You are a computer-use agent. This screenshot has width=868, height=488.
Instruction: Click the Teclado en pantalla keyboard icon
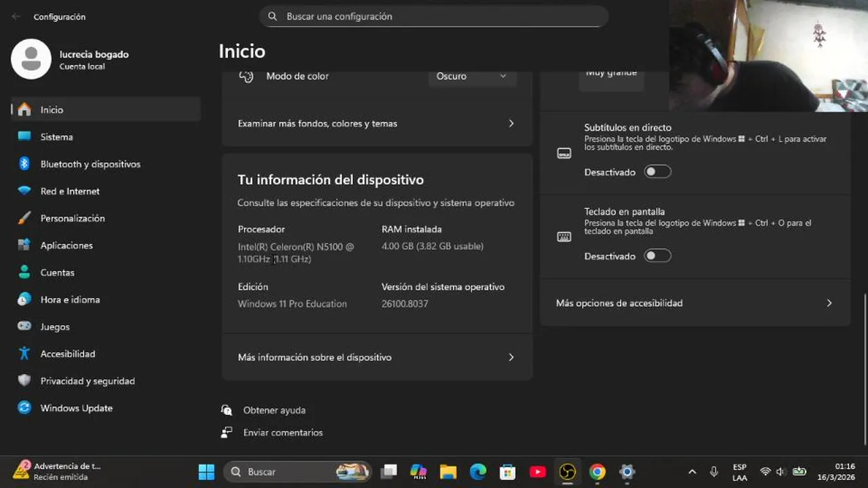564,237
